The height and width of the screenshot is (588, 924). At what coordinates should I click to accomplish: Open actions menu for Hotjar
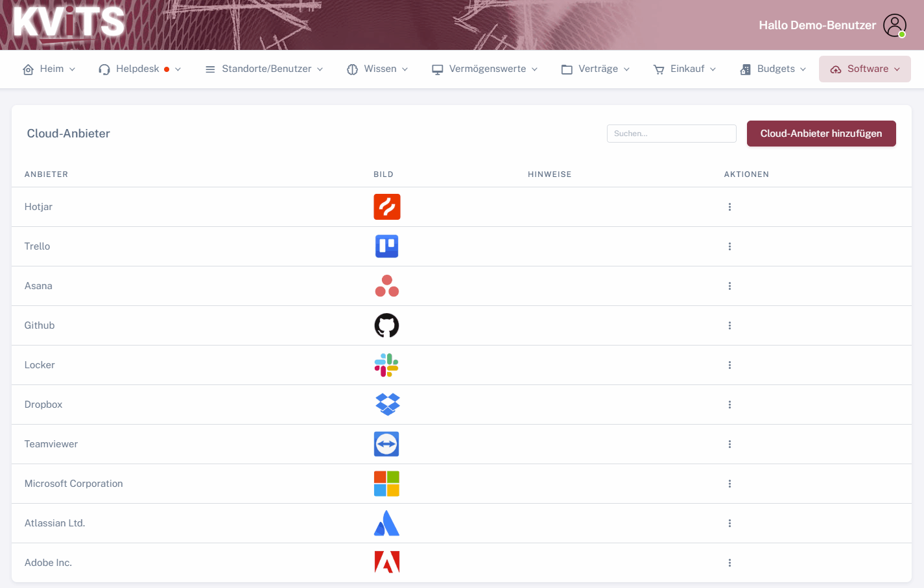(x=729, y=207)
